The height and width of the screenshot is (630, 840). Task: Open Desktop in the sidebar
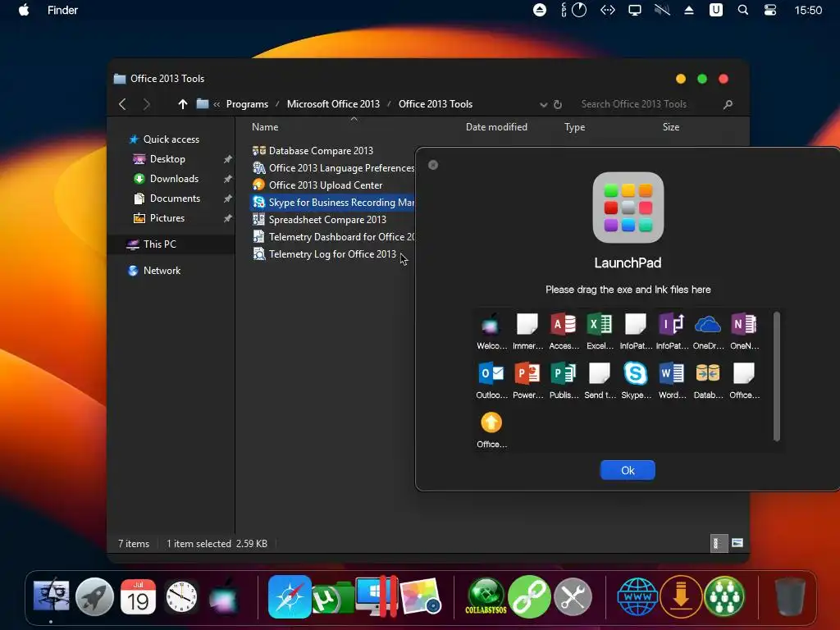pos(158,159)
